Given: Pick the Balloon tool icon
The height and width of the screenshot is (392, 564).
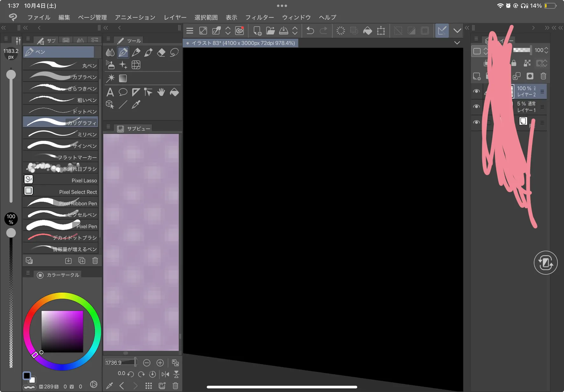Looking at the screenshot, I should click(123, 92).
